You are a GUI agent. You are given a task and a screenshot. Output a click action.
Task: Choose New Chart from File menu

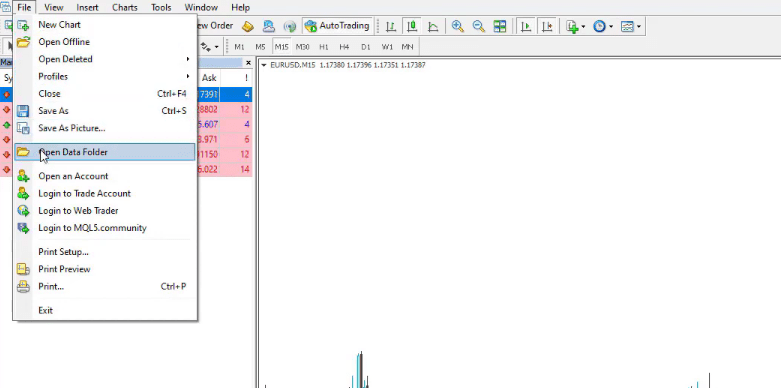pyautogui.click(x=105, y=25)
